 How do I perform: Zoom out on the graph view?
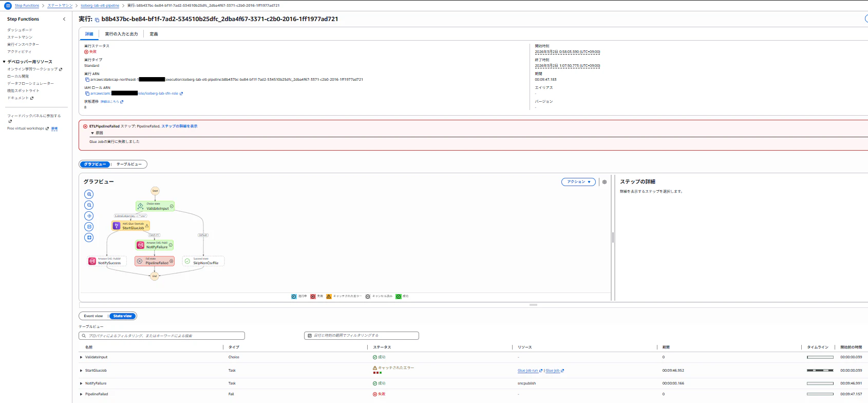[89, 205]
